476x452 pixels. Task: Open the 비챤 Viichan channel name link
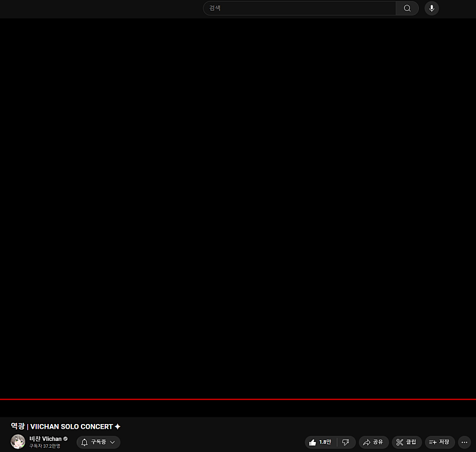click(x=45, y=439)
